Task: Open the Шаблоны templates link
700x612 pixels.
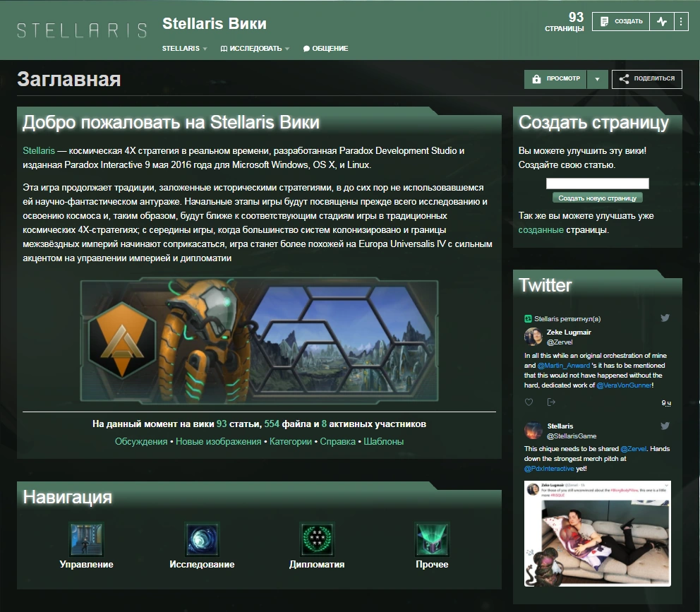Action: (x=383, y=441)
